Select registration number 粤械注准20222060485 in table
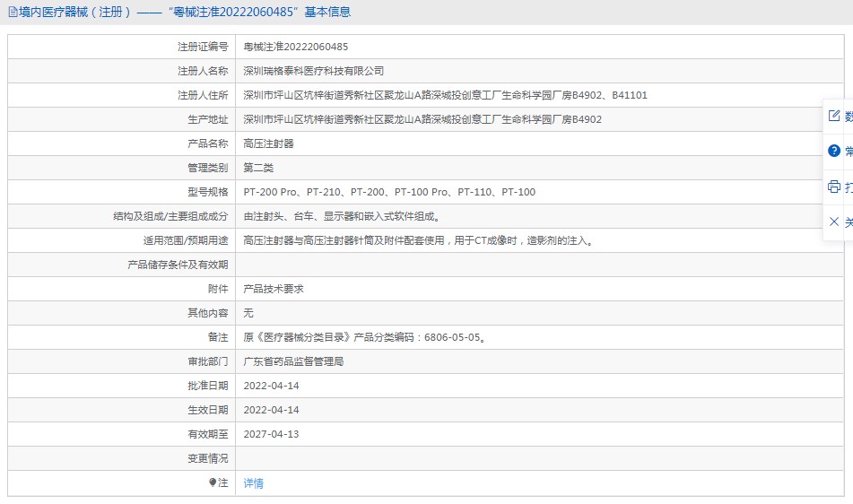Screen dimensions: 853x504 [295, 47]
